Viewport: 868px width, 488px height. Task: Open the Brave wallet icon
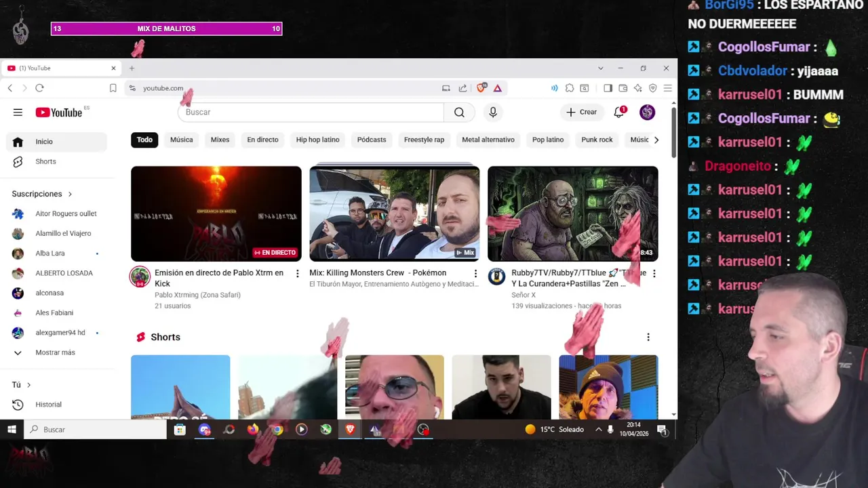(623, 88)
